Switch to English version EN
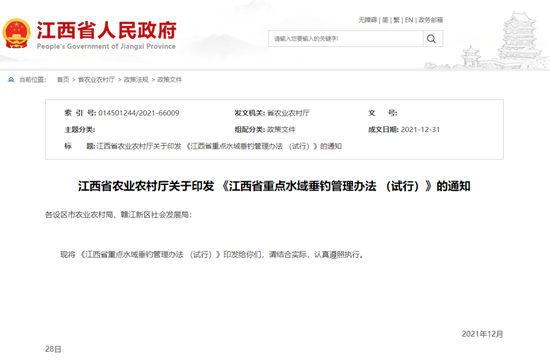The width and height of the screenshot is (550, 364). (409, 20)
